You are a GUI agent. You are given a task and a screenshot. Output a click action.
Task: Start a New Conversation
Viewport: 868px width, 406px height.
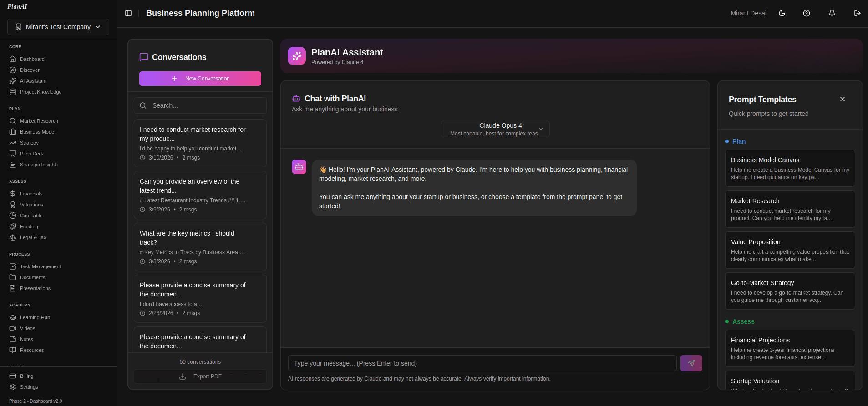tap(200, 79)
